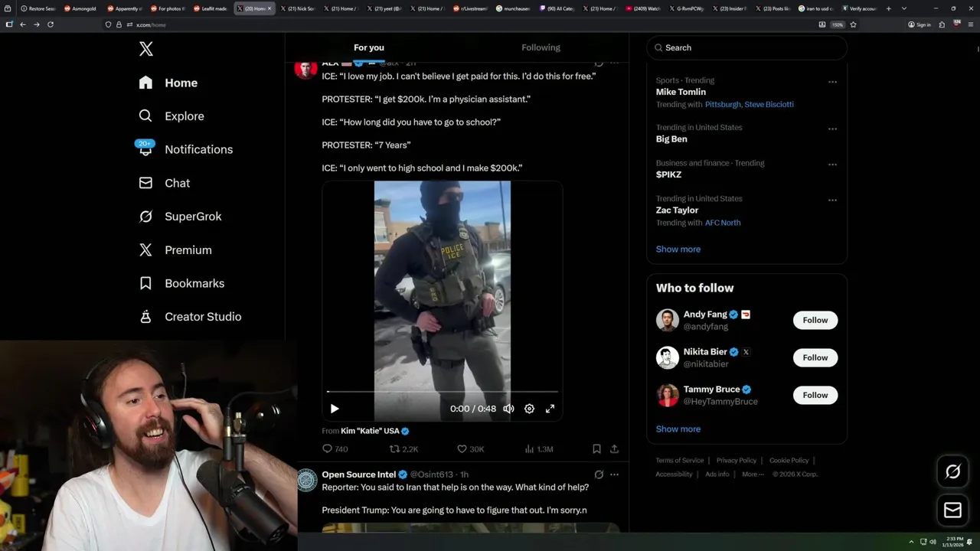Open video settings gear

click(x=529, y=409)
